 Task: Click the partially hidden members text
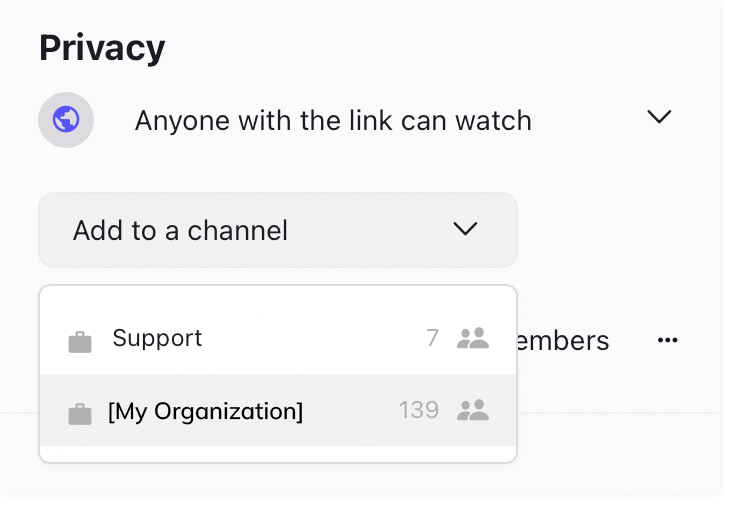563,341
